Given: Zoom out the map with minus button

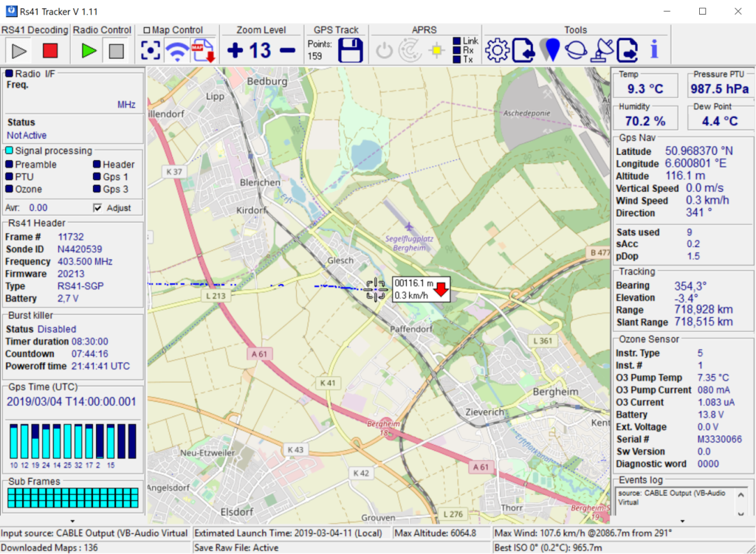Looking at the screenshot, I should 287,51.
